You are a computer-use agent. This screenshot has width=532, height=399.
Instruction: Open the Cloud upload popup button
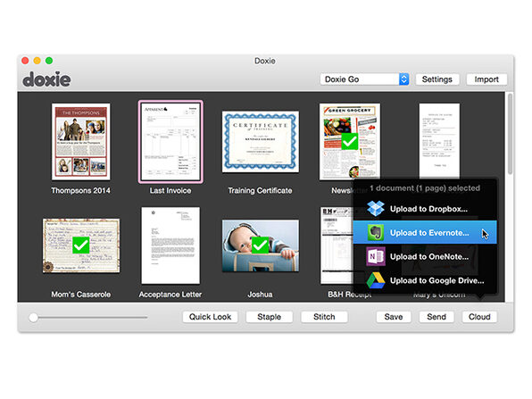click(x=479, y=317)
